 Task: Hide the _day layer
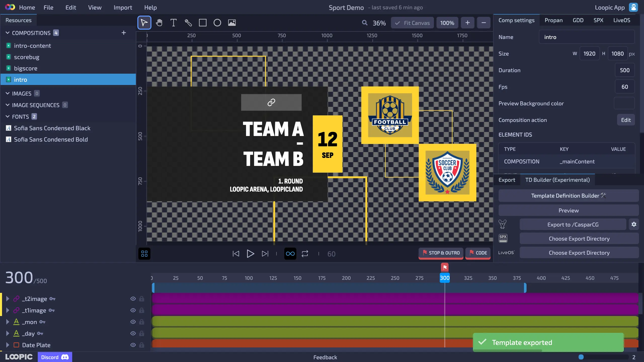point(133,333)
